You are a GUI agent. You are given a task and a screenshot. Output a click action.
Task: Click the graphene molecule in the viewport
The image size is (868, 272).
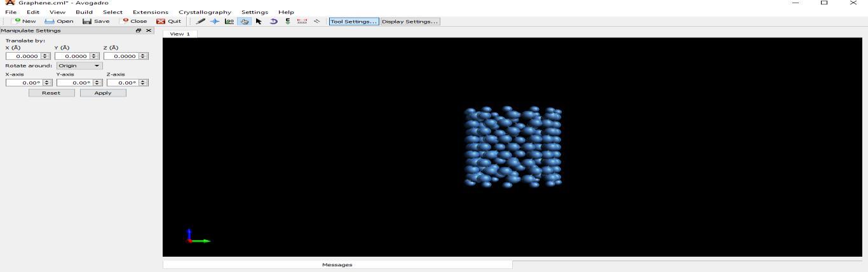(513, 147)
